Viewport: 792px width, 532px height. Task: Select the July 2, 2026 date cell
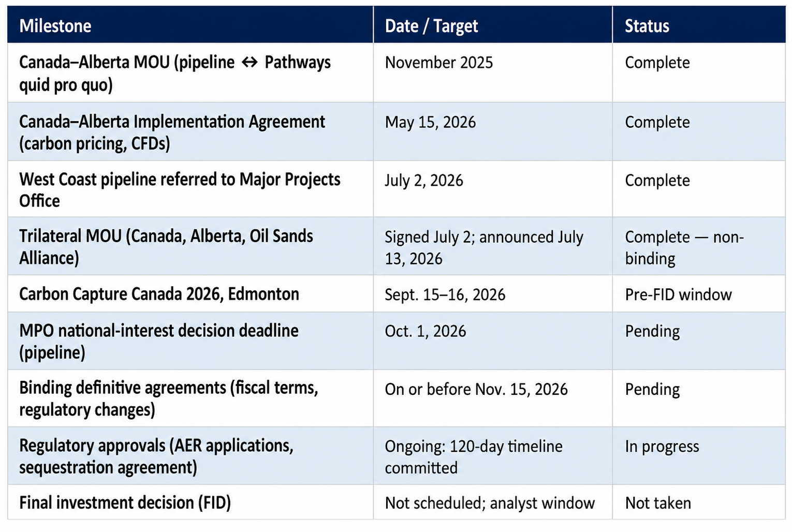(493, 189)
